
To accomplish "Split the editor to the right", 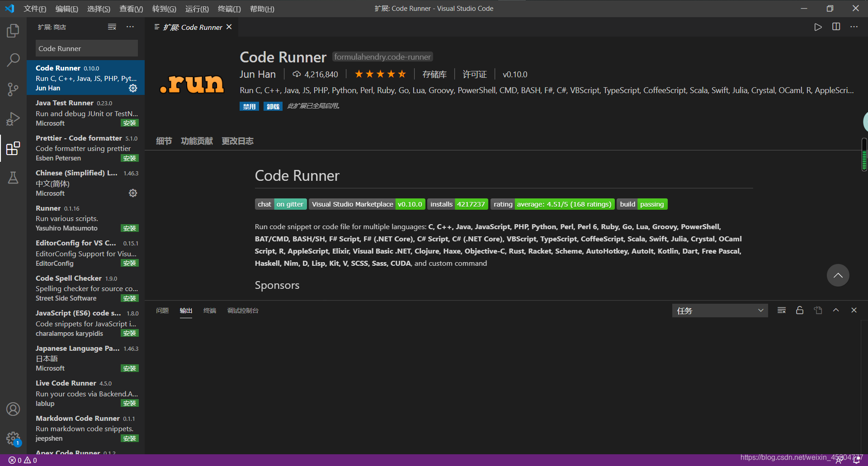I will [x=836, y=27].
